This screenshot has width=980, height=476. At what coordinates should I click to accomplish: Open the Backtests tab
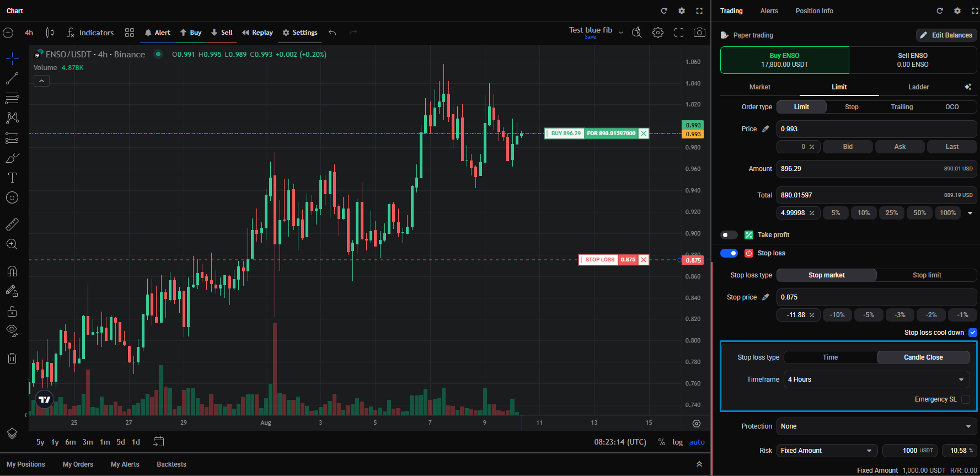tap(172, 464)
